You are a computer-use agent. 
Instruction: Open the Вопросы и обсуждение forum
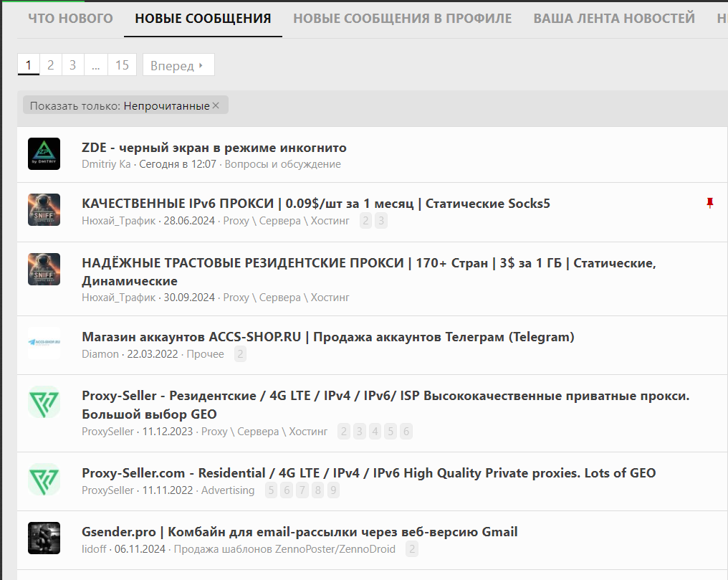pos(283,164)
